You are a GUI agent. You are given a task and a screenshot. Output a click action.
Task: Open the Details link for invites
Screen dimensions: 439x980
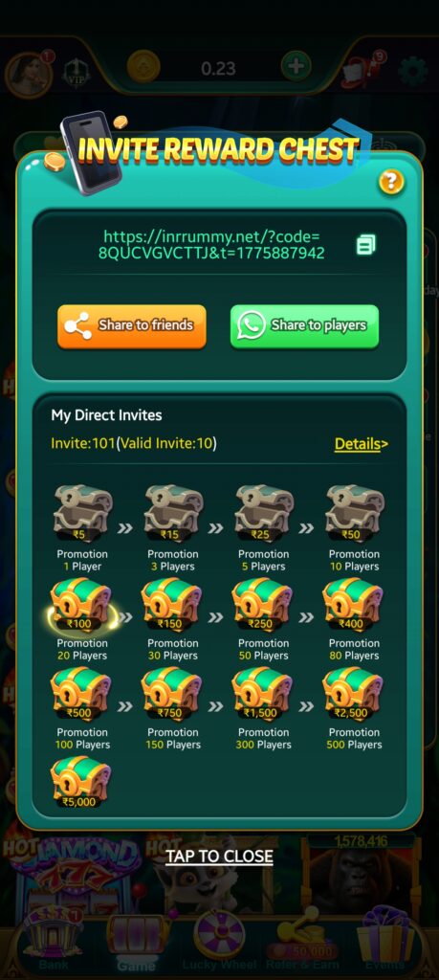(361, 444)
